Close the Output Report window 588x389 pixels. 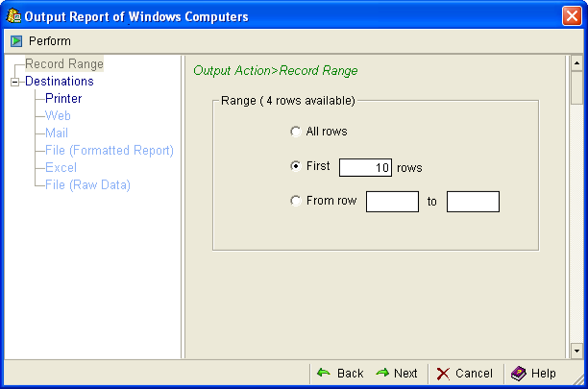pos(572,16)
